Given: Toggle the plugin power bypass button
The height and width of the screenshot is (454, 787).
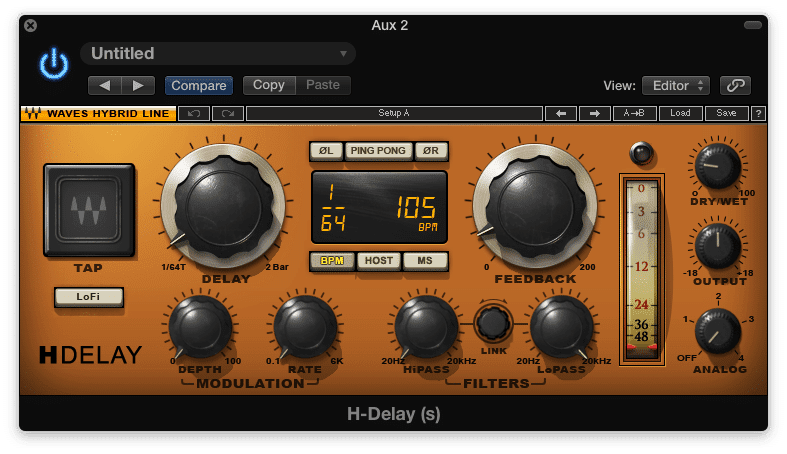Looking at the screenshot, I should point(54,64).
